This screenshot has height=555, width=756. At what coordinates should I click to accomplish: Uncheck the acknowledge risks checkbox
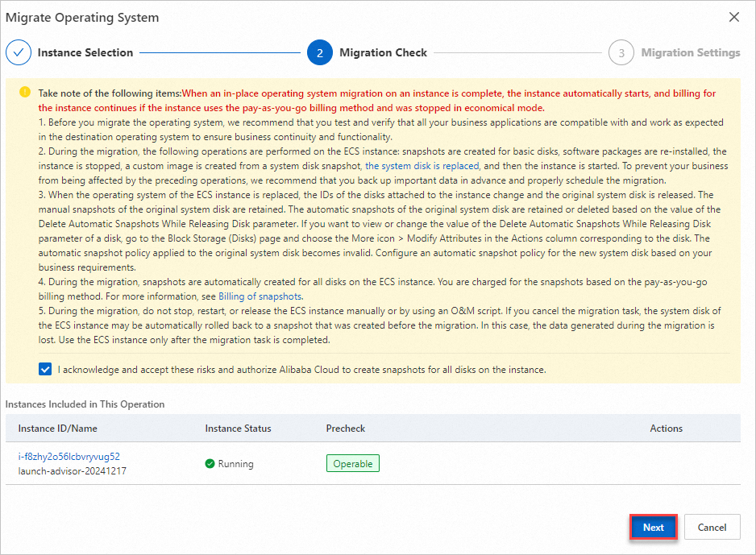(45, 370)
